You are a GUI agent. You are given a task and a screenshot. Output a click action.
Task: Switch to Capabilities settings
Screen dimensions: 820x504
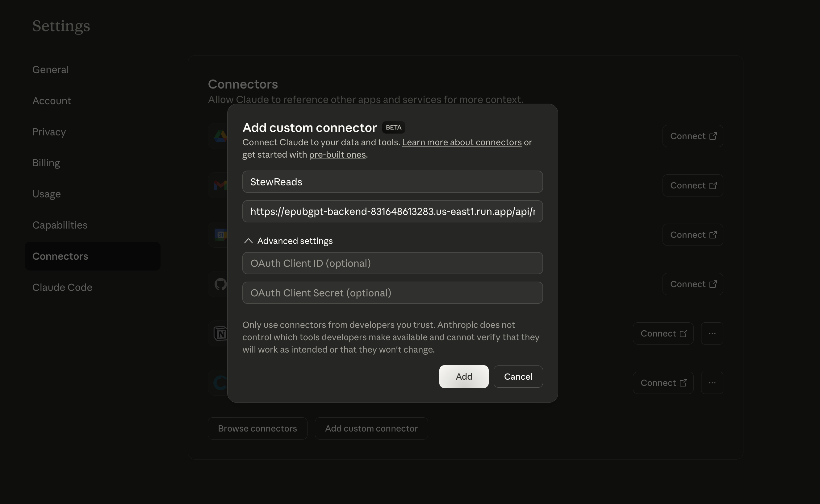pos(60,225)
